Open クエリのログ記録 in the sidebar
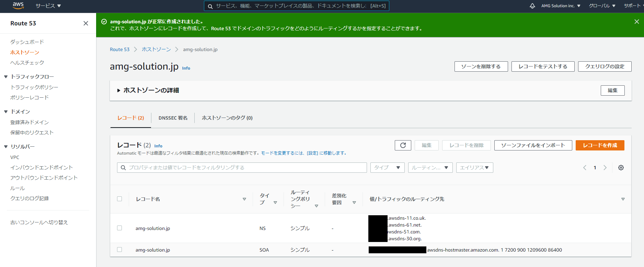This screenshot has width=644, height=267. coord(30,198)
